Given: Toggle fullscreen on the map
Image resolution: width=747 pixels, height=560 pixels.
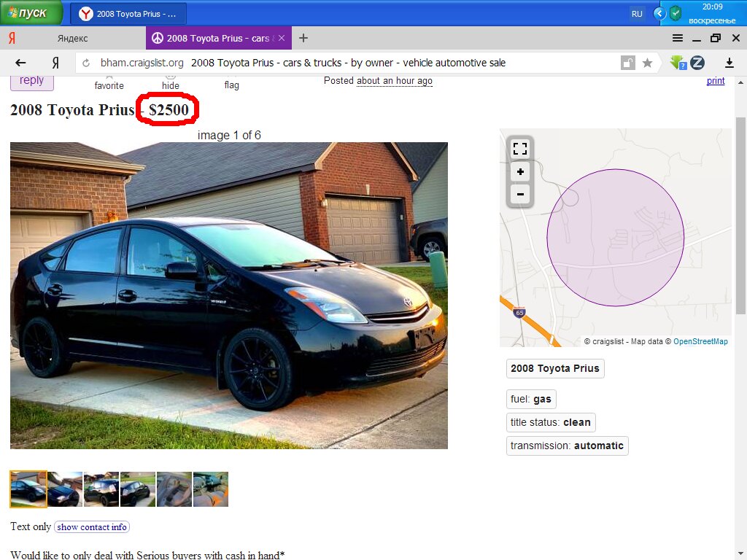Looking at the screenshot, I should click(520, 149).
